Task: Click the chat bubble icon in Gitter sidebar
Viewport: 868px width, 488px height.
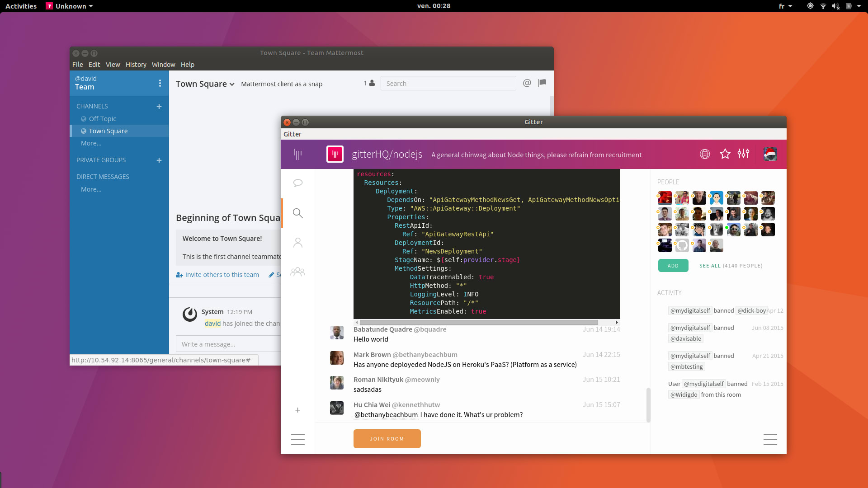Action: click(x=297, y=183)
